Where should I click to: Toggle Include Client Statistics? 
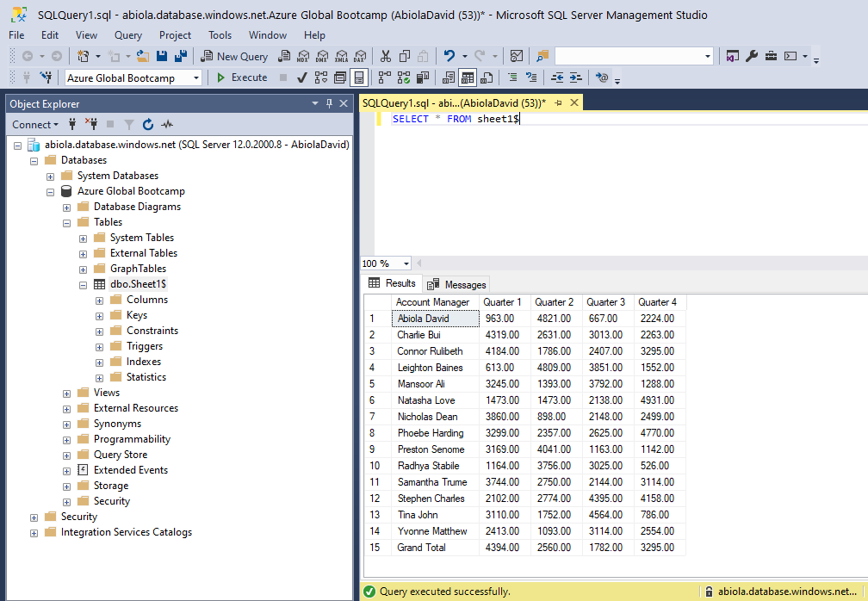pos(423,77)
